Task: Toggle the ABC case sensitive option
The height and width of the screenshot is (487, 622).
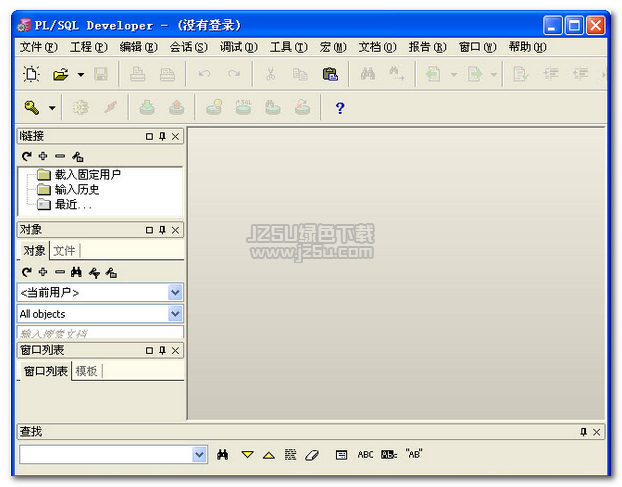Action: (365, 454)
